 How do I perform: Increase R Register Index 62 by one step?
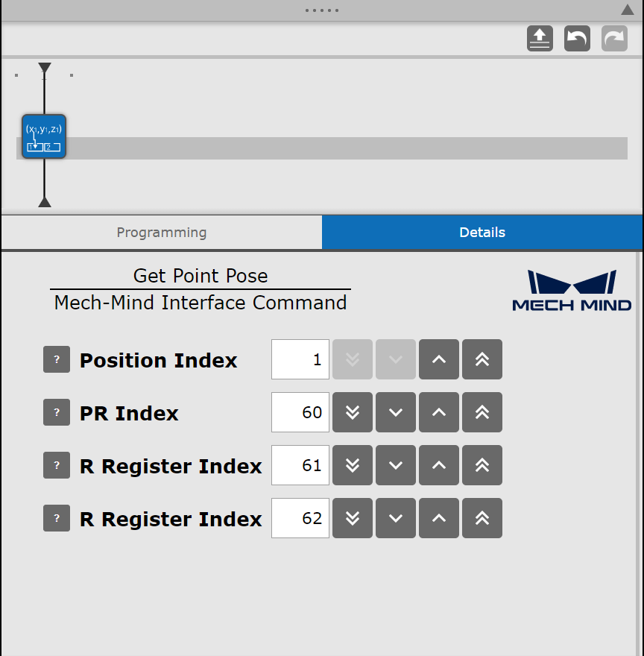[438, 518]
